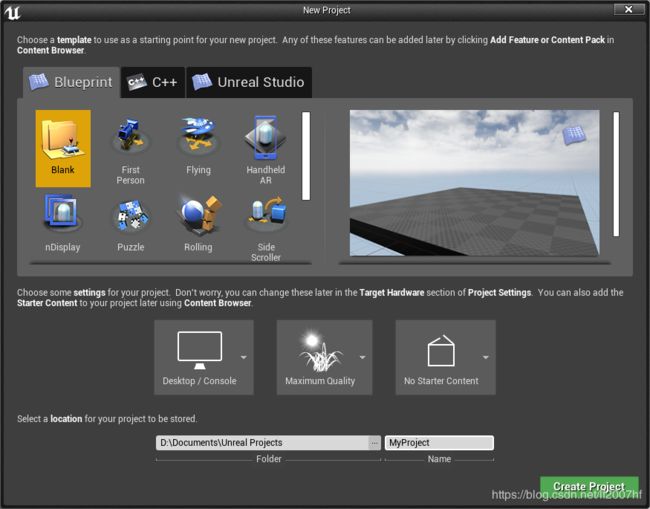Image resolution: width=650 pixels, height=509 pixels.
Task: Select the Puzzle template
Action: [131, 224]
